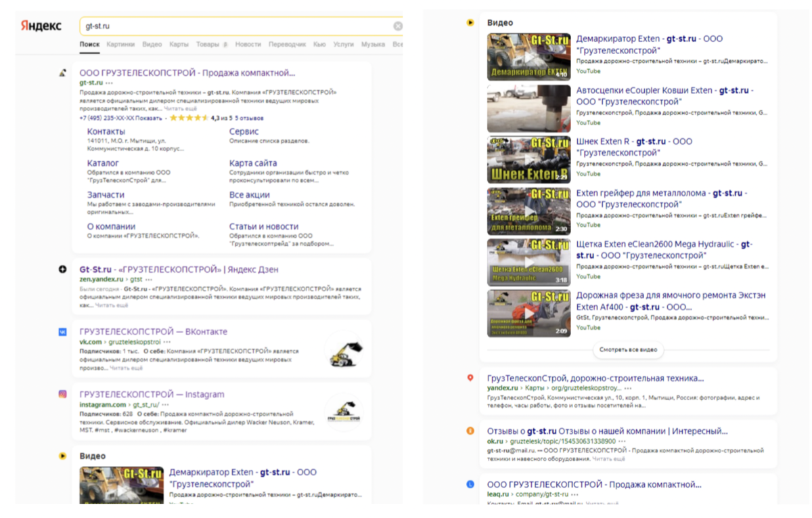The image size is (812, 518).
Task: Switch to the Картинки tab
Action: (x=120, y=45)
